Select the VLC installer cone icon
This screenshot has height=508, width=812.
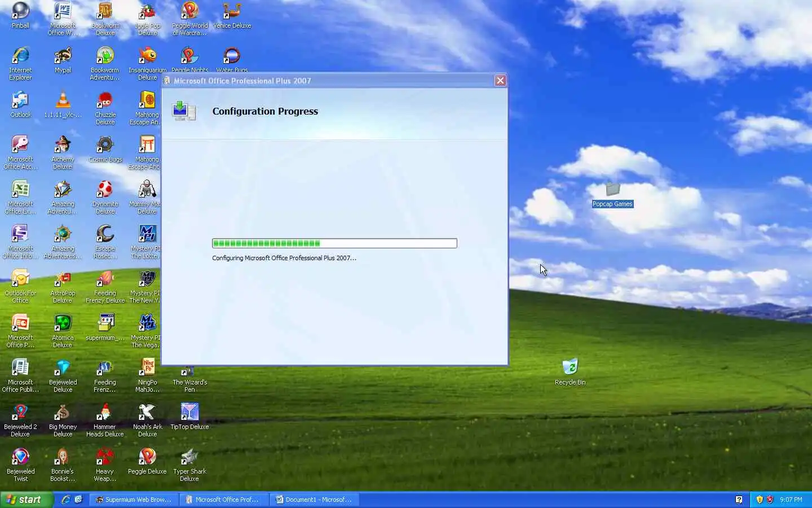pos(63,105)
